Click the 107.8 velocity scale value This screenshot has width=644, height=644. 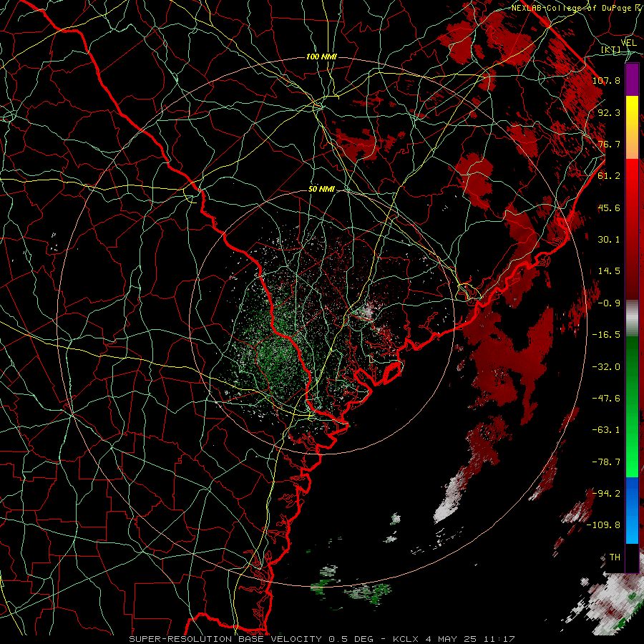coord(606,80)
